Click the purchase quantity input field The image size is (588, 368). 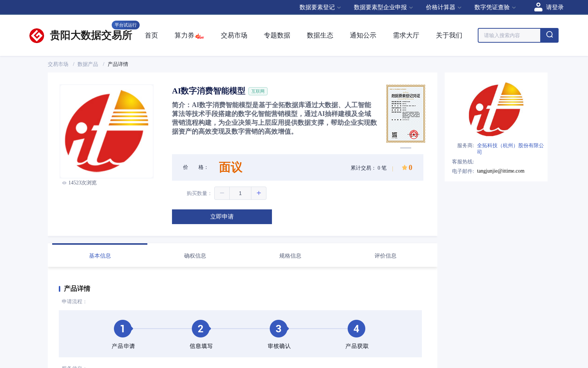coord(240,193)
